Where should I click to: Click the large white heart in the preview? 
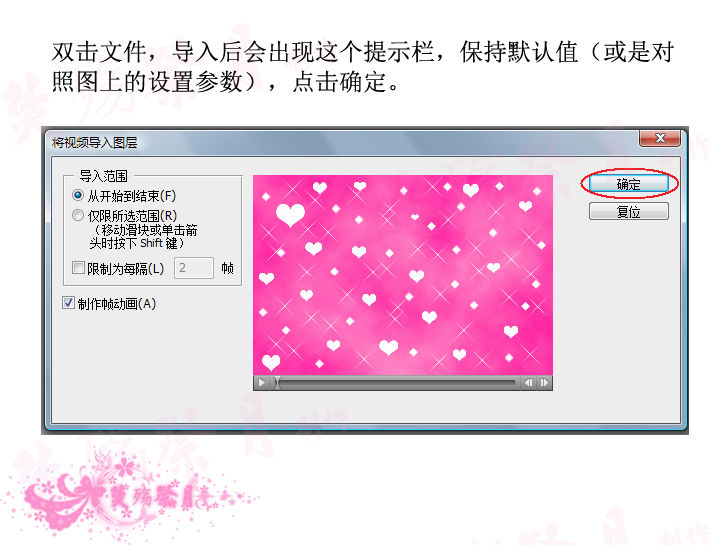tap(290, 214)
